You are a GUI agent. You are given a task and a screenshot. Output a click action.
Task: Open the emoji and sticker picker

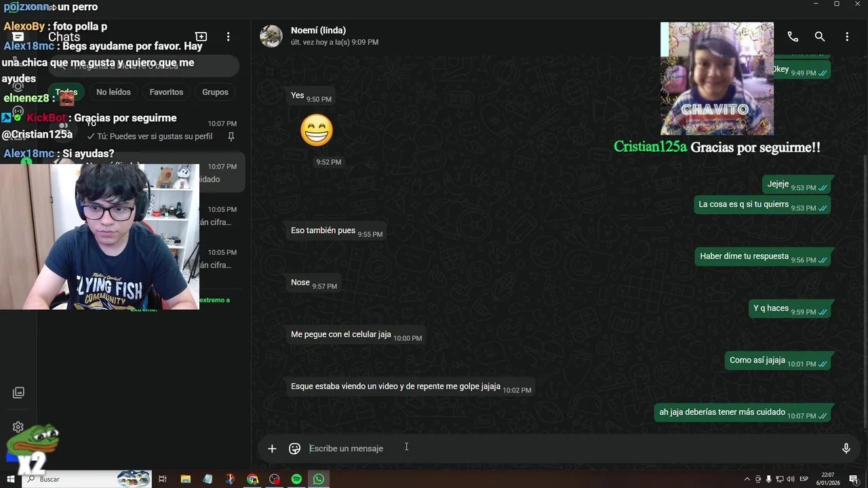tap(294, 449)
